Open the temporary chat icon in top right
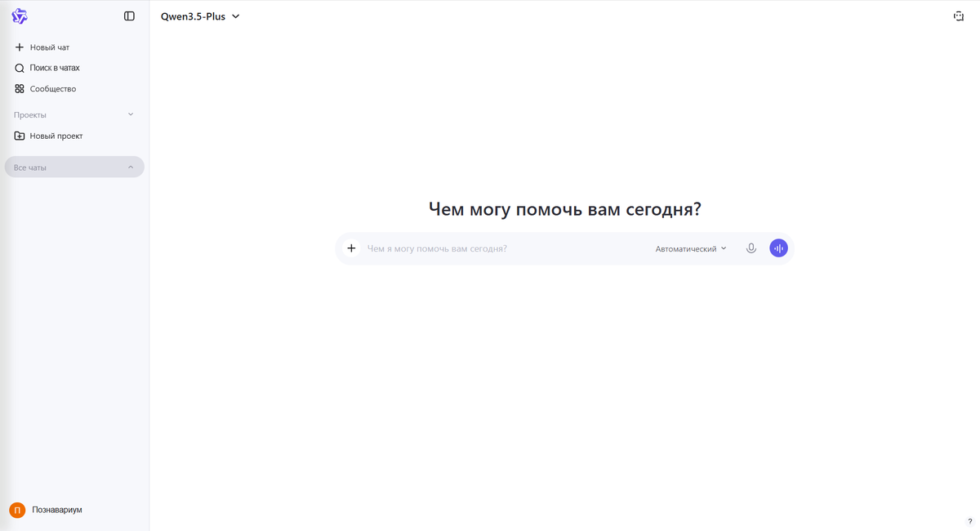 [x=958, y=16]
